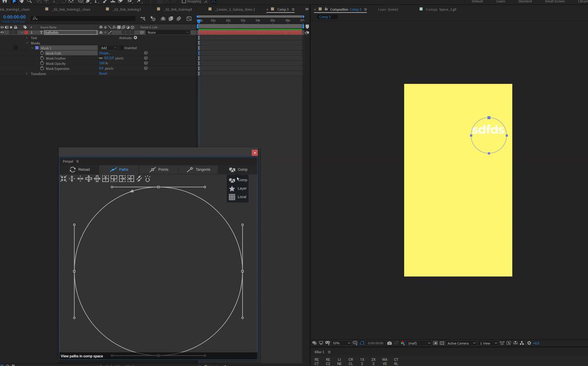Toggle the Mask Path stopwatch

click(x=42, y=53)
